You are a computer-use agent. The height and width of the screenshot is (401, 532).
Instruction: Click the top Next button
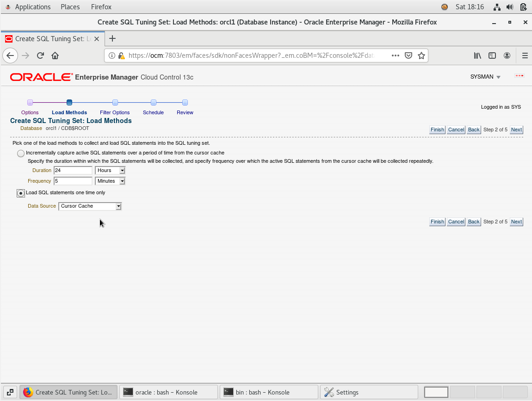pyautogui.click(x=516, y=130)
